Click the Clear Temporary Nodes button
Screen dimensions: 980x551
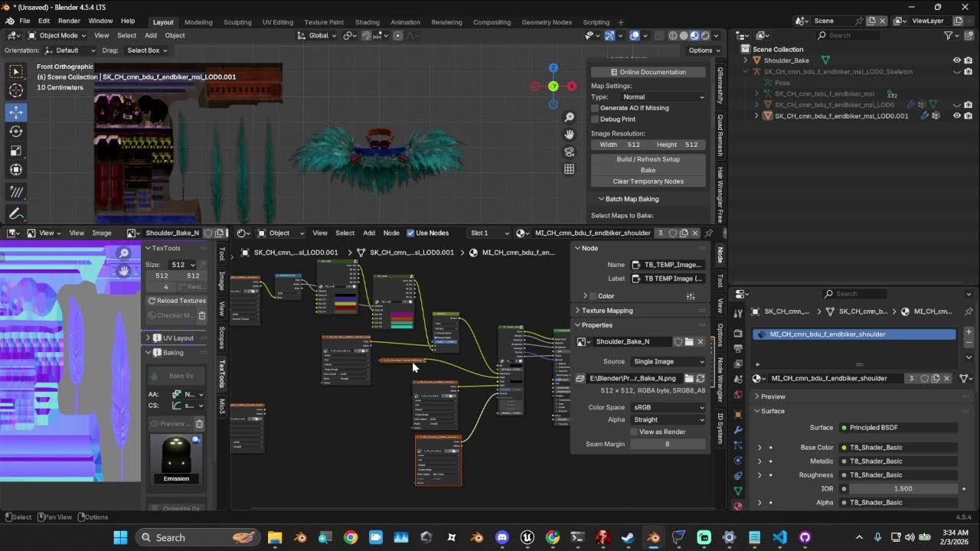point(648,181)
